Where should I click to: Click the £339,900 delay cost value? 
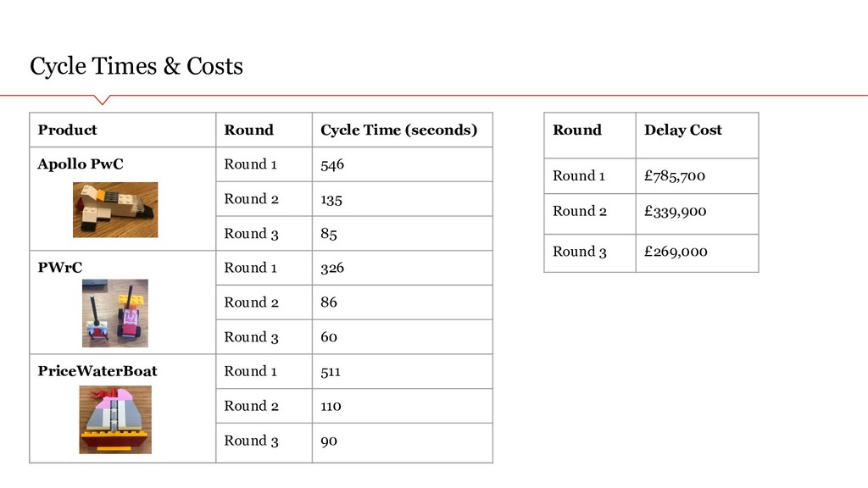(676, 211)
